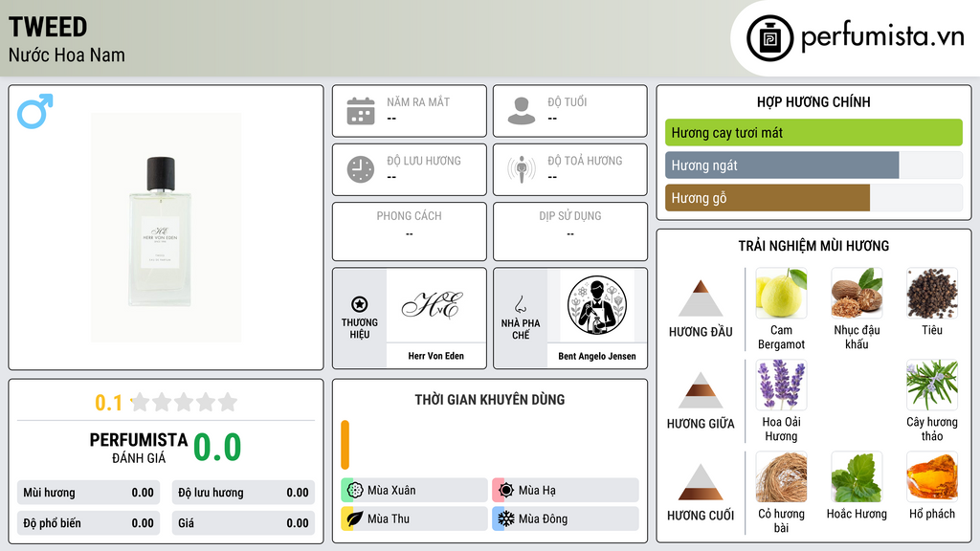Click the Hoắc Hương patchouli image
This screenshot has width=980, height=551.
[857, 477]
